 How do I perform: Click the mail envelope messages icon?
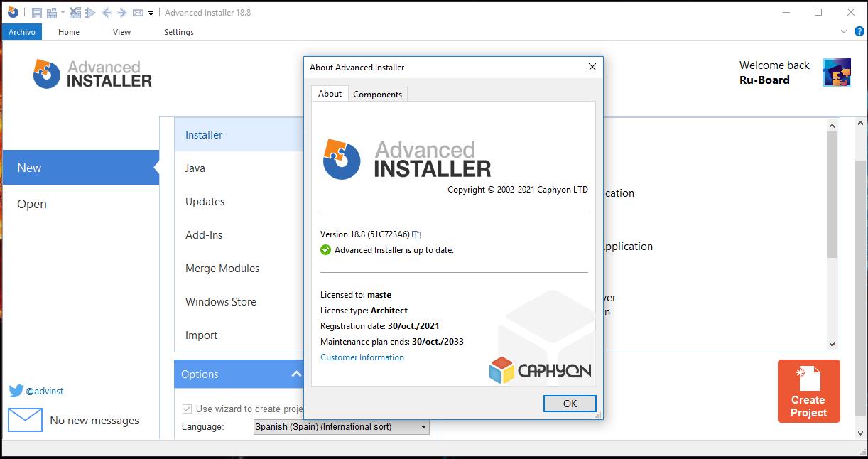26,420
